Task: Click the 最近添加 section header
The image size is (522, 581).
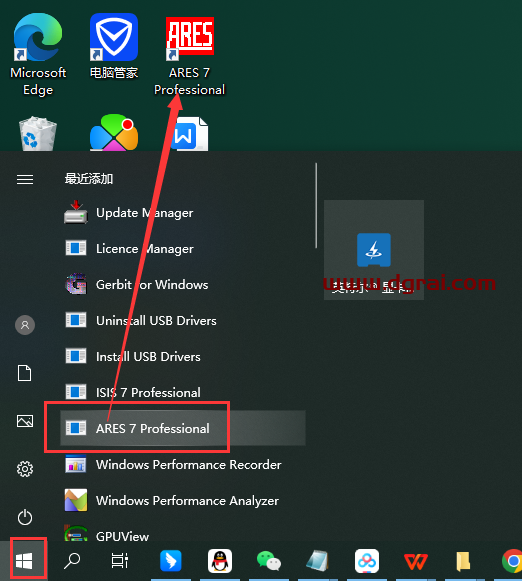Action: (89, 179)
